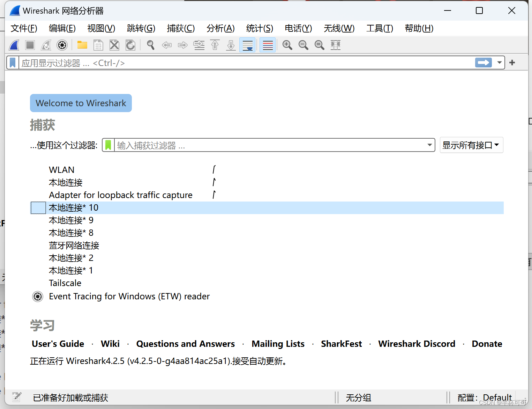Screen dimensions: 532x409
Task: Select interface 本地连接* 9
Action: coord(267,220)
